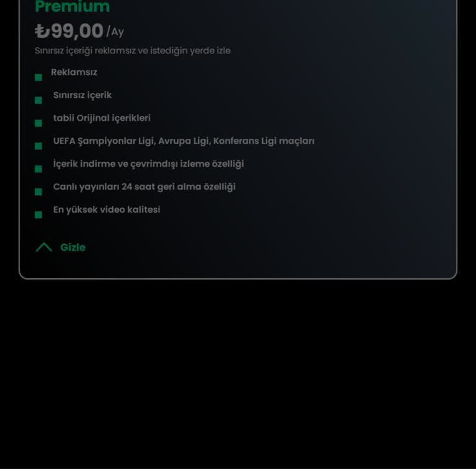The width and height of the screenshot is (476, 476).
Task: Click the green bullet beside Sınırsız içerik
Action: coord(38,100)
